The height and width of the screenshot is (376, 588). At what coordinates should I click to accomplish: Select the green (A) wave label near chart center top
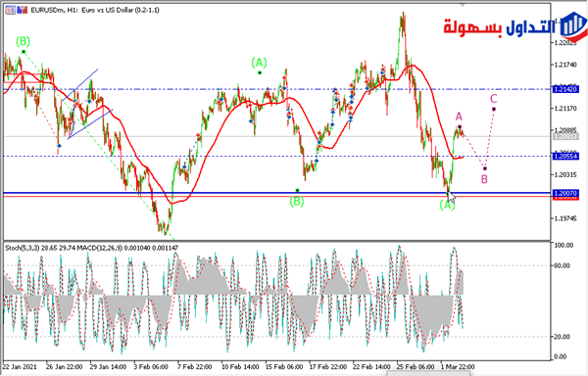(x=259, y=62)
